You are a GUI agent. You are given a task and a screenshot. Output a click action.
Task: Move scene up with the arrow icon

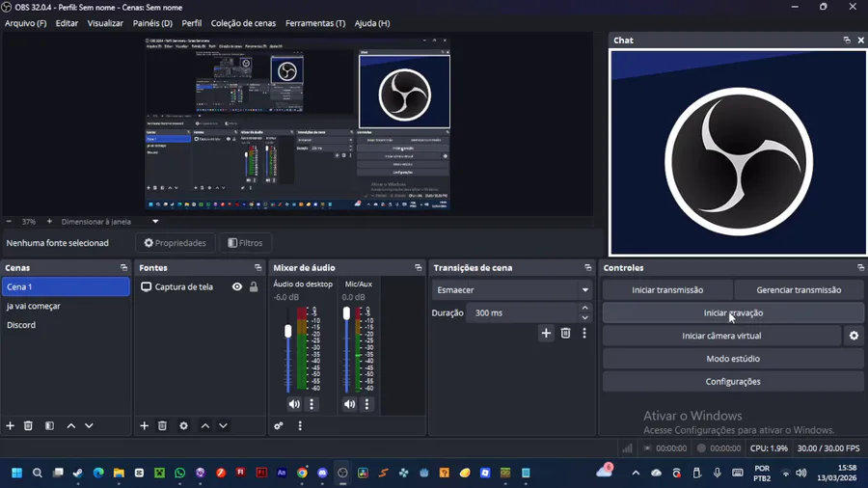[70, 425]
